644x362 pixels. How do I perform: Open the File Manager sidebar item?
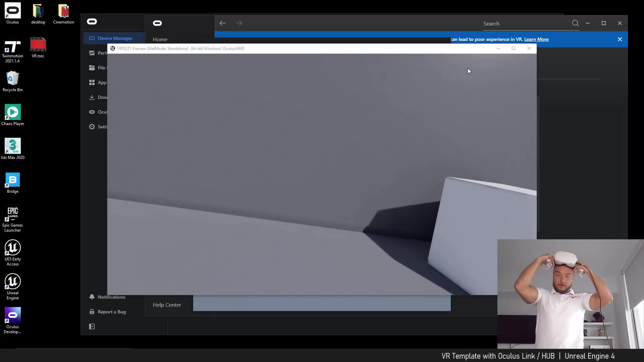tap(98, 68)
